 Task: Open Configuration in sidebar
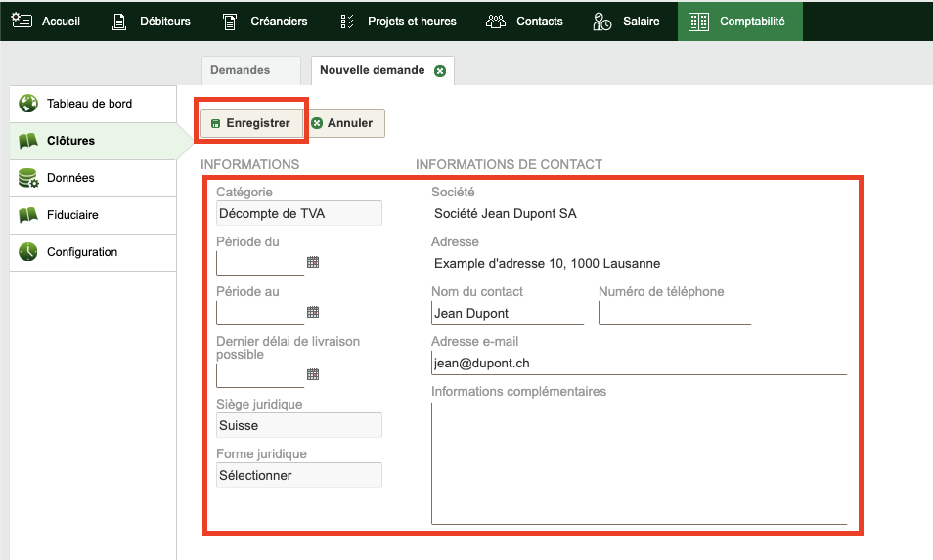coord(93,252)
